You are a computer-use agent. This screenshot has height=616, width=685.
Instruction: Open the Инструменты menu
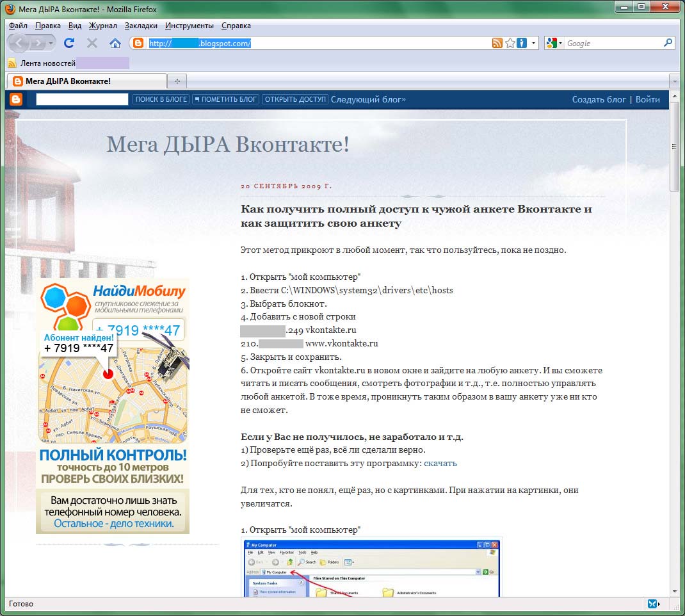click(189, 26)
